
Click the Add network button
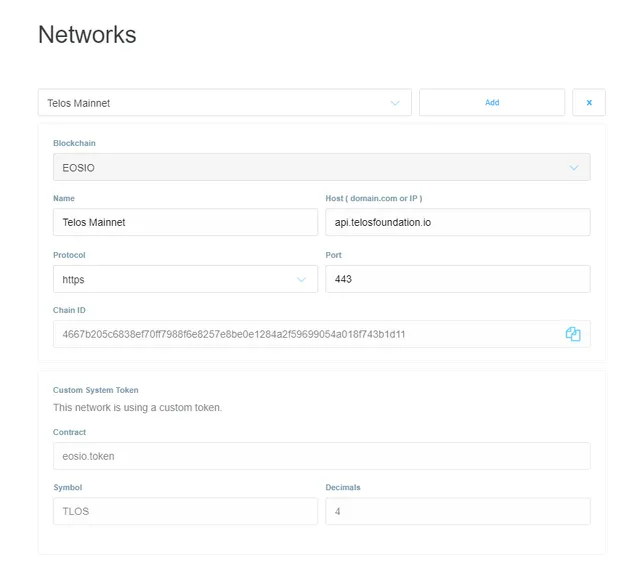(x=492, y=102)
